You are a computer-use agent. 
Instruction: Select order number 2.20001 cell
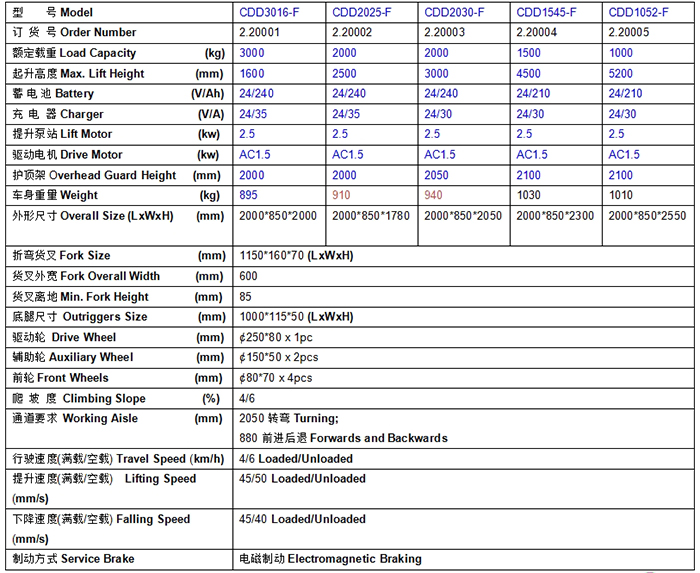tap(261, 32)
